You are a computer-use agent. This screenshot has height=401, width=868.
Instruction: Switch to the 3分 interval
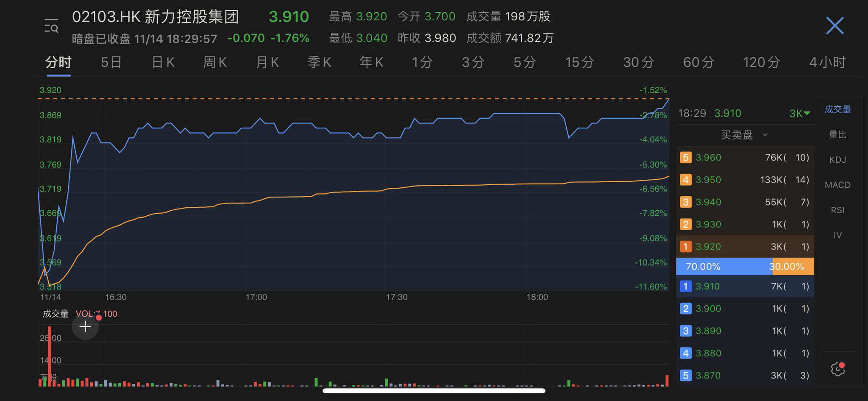[x=473, y=63]
